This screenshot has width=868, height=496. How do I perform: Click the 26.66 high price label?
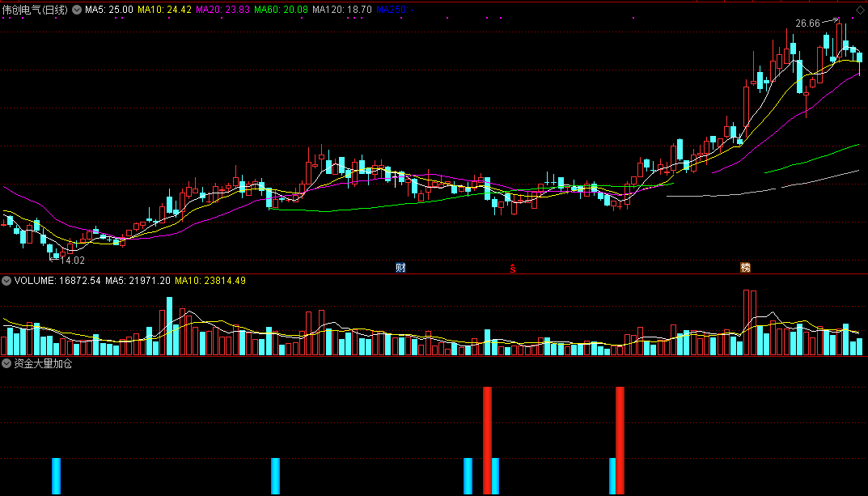pos(807,23)
